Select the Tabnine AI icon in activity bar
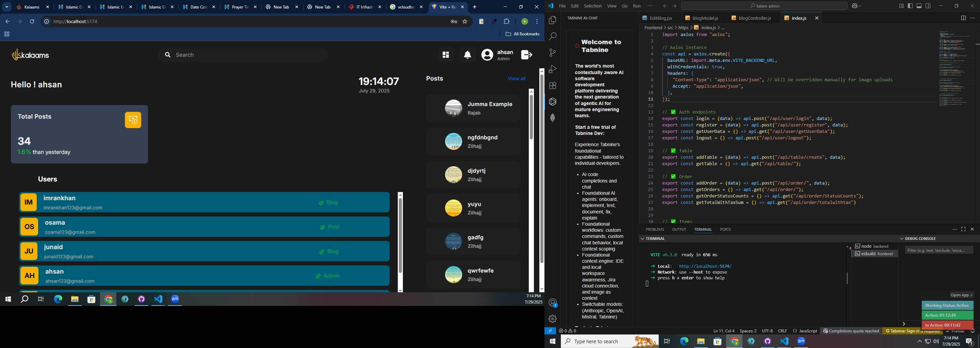The width and height of the screenshot is (980, 348). click(x=552, y=102)
